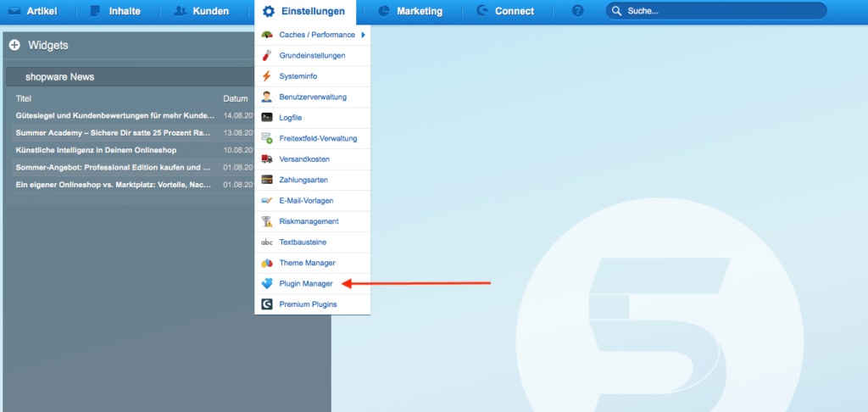Click the Datum column header
This screenshot has width=868, height=412.
tap(236, 98)
